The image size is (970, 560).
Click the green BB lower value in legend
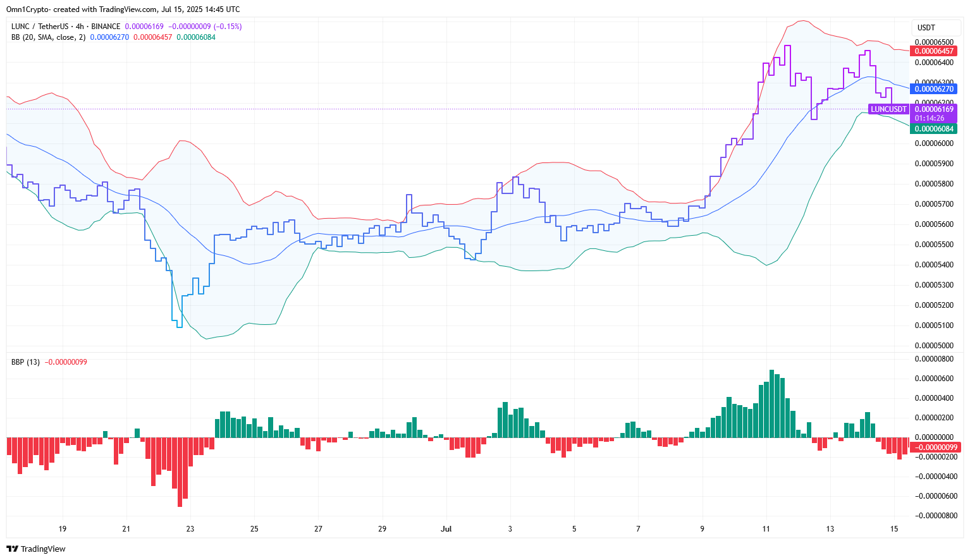pos(195,37)
